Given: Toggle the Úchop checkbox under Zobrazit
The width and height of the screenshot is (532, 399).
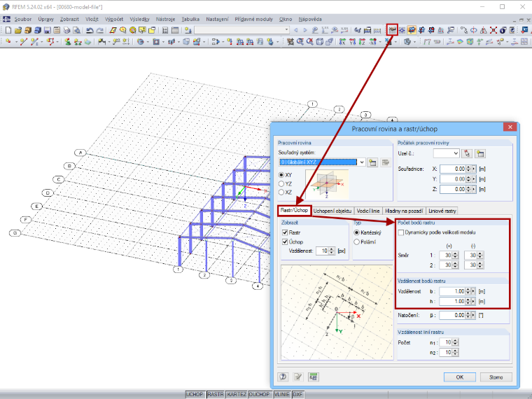Looking at the screenshot, I should [x=285, y=242].
